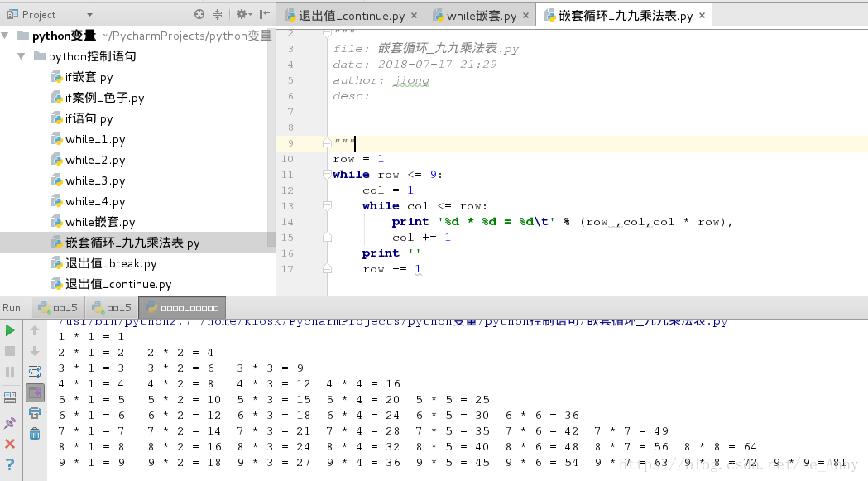Toggle Scroll to the End button
Image resolution: width=868 pixels, height=481 pixels.
(35, 393)
